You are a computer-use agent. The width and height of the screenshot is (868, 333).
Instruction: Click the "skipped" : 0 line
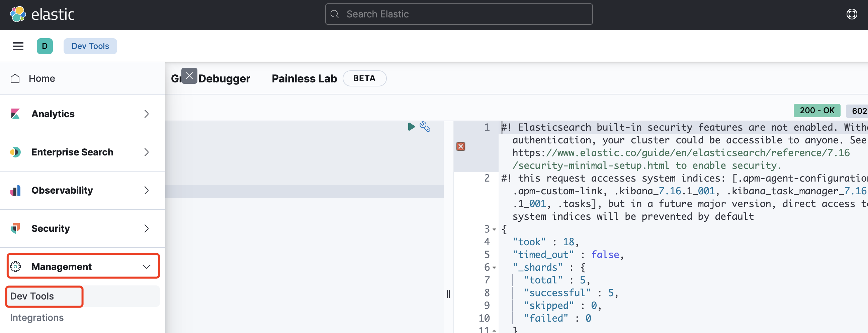(563, 306)
